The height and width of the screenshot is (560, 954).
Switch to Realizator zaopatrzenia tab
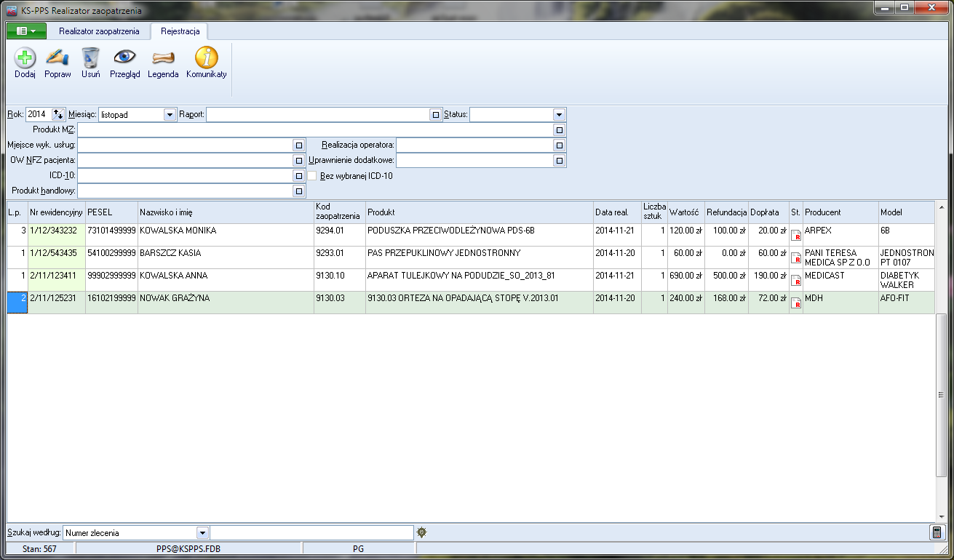(99, 31)
